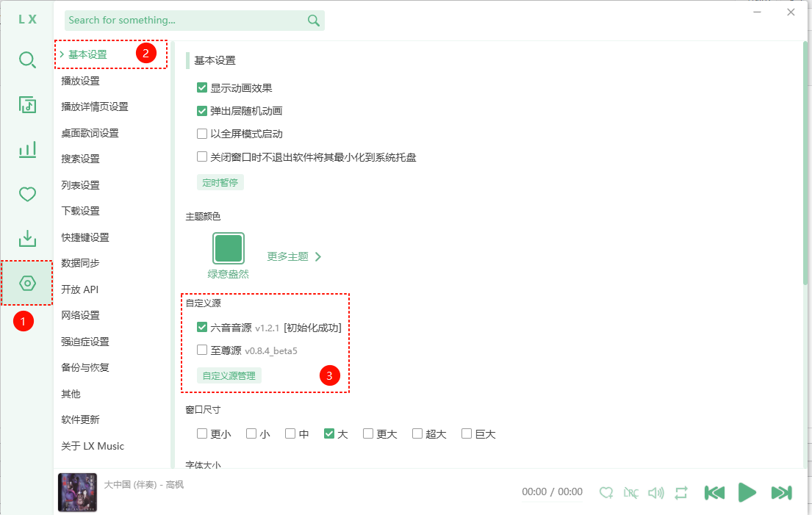Enable 以全屏模式启动 checkbox

(202, 134)
